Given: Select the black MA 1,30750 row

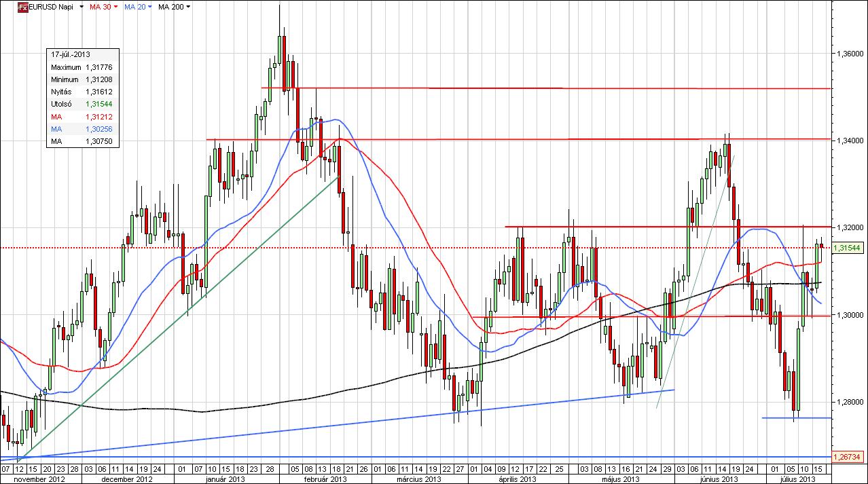Looking at the screenshot, I should click(x=82, y=141).
